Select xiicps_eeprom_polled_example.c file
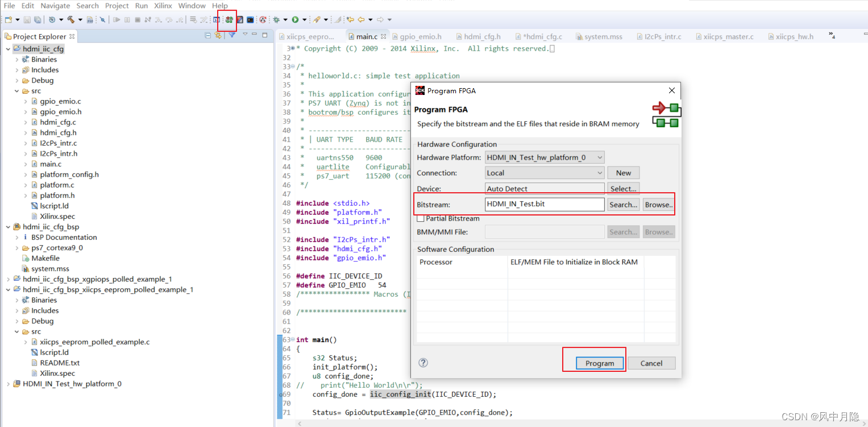 [95, 342]
